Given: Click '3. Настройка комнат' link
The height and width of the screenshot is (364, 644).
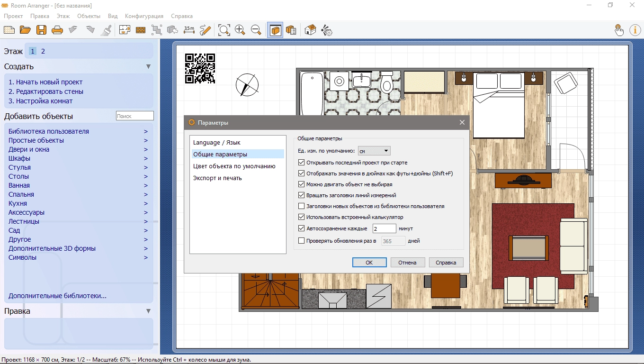Looking at the screenshot, I should click(x=41, y=101).
